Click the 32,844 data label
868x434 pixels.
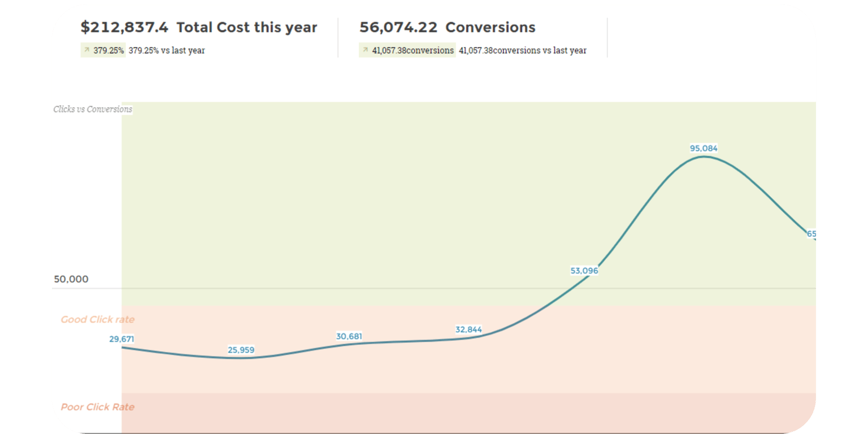(468, 329)
